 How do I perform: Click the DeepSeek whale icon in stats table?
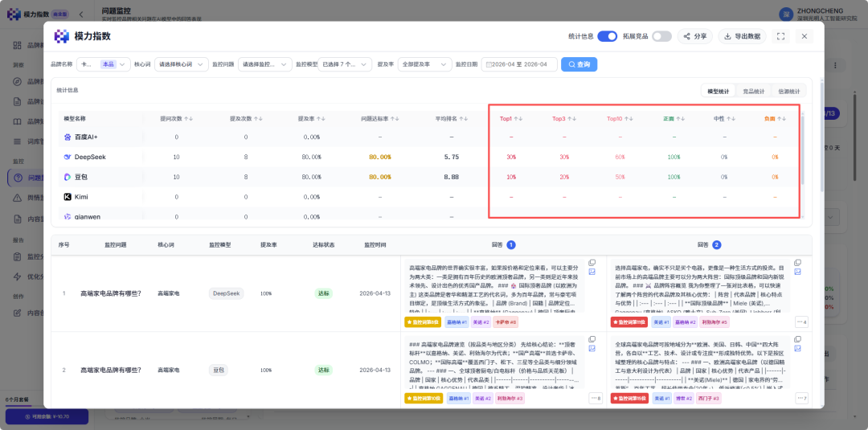click(68, 158)
